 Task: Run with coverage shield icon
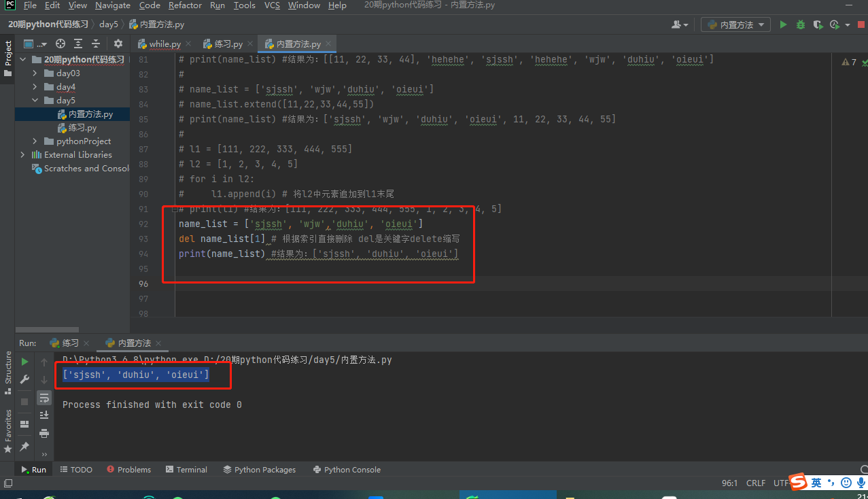818,24
